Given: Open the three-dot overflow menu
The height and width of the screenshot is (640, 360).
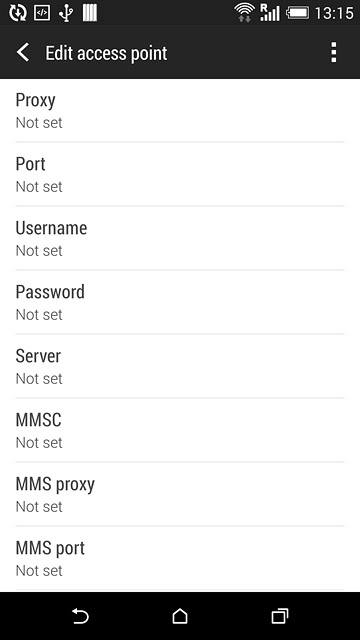Looking at the screenshot, I should pyautogui.click(x=333, y=52).
